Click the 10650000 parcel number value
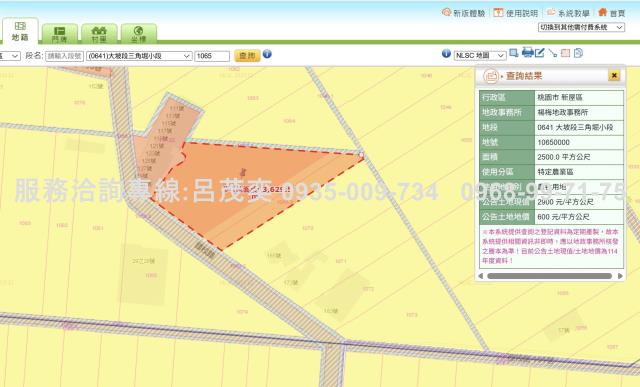This screenshot has height=387, width=640. coord(553,142)
